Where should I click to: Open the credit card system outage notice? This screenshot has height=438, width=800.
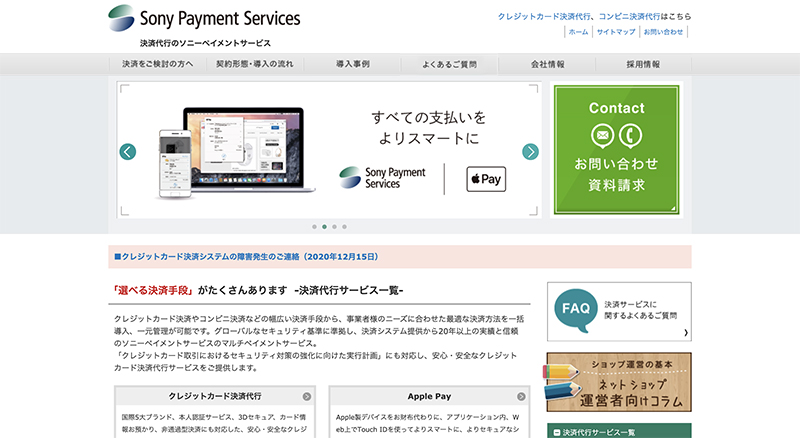(246, 257)
